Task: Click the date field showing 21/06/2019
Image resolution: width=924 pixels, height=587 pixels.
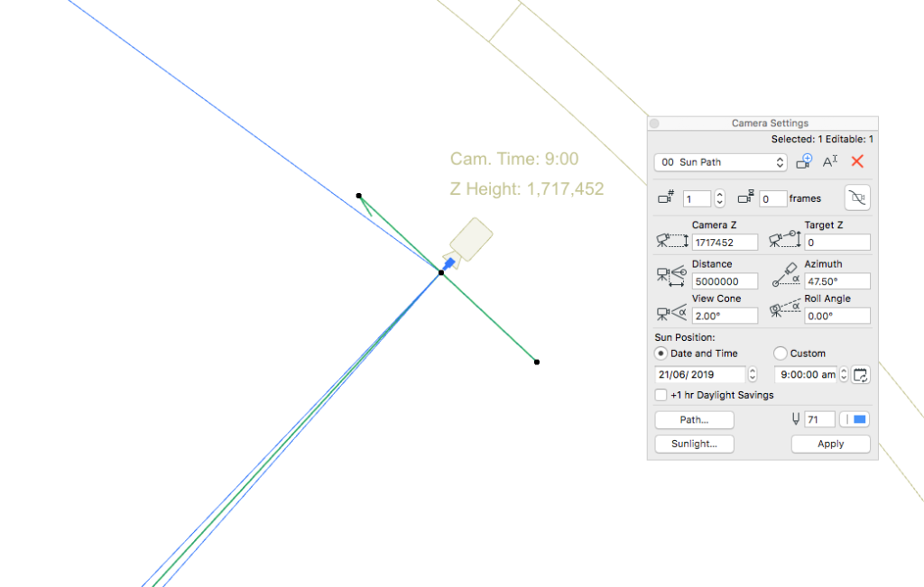Action: (700, 374)
